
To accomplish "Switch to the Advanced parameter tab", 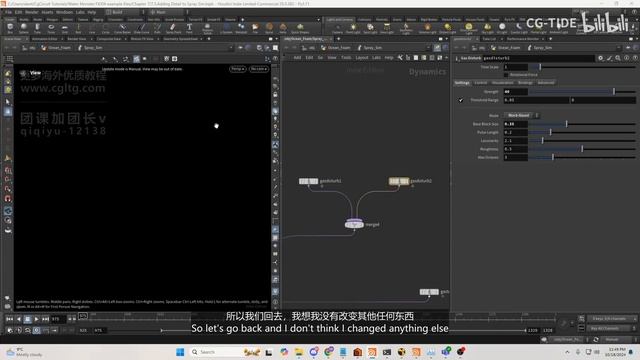I will point(546,83).
